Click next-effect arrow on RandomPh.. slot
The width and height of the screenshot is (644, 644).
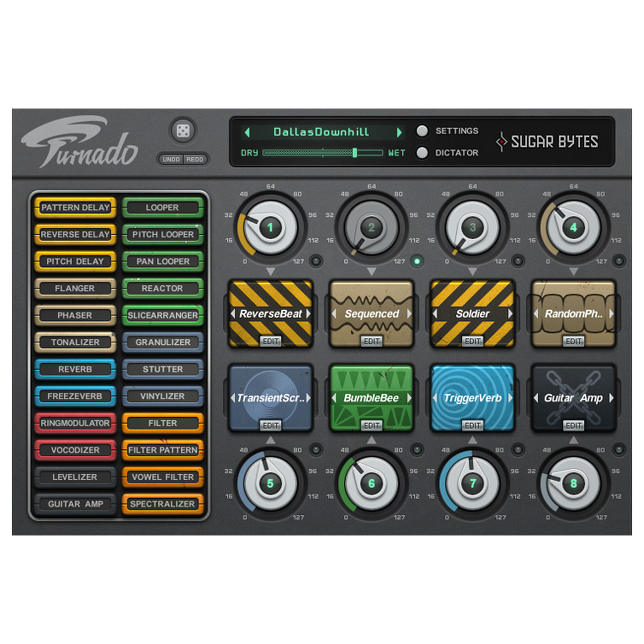611,314
